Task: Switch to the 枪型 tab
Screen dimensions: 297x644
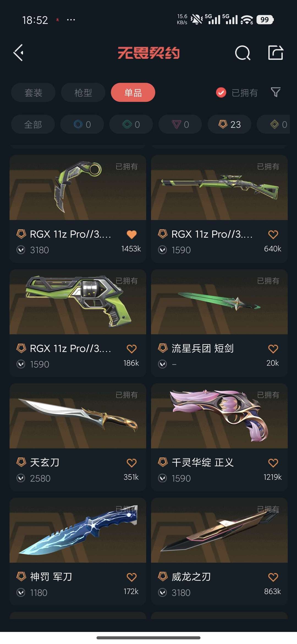Action: click(83, 93)
